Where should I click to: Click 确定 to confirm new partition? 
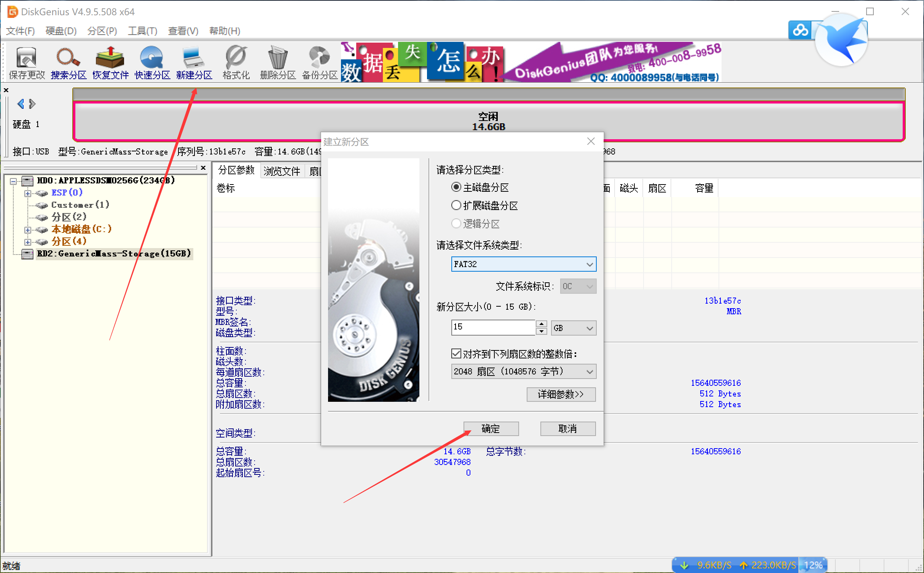tap(491, 429)
